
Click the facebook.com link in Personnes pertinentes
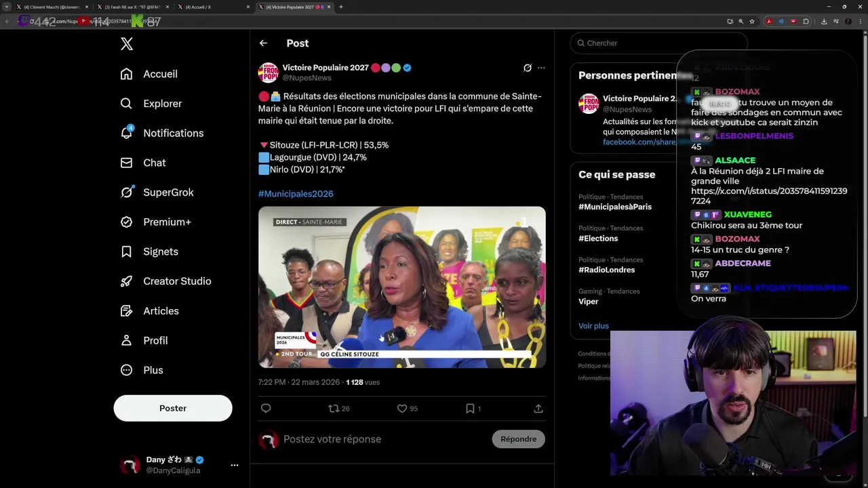639,142
